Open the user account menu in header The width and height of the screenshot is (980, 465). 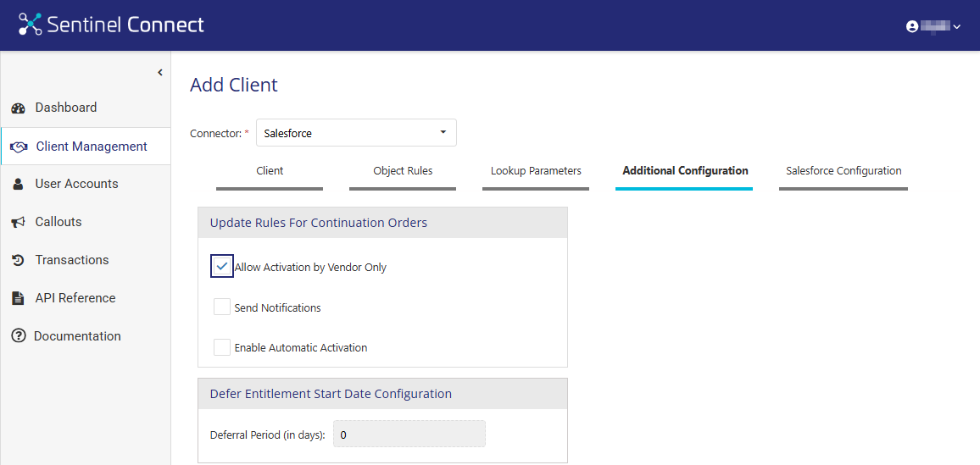pos(933,26)
